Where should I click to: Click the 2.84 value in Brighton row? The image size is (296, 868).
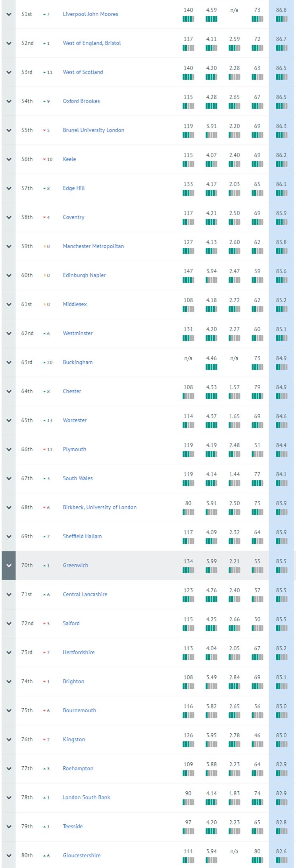(234, 677)
